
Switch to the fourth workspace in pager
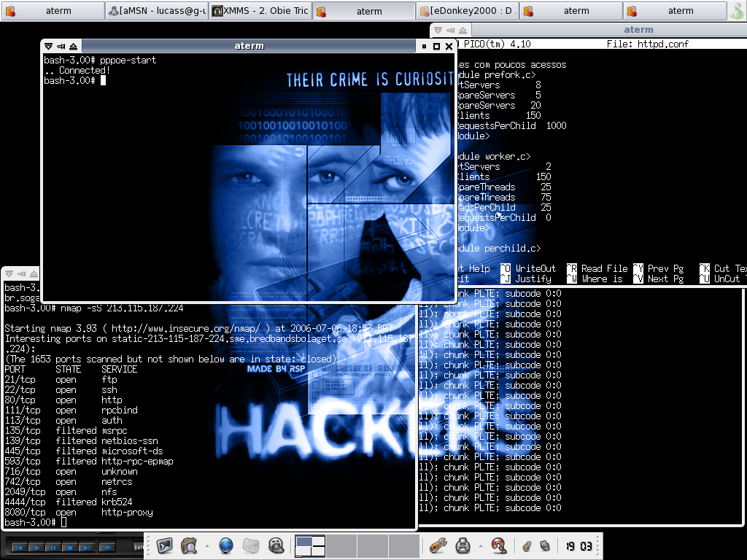(x=404, y=545)
